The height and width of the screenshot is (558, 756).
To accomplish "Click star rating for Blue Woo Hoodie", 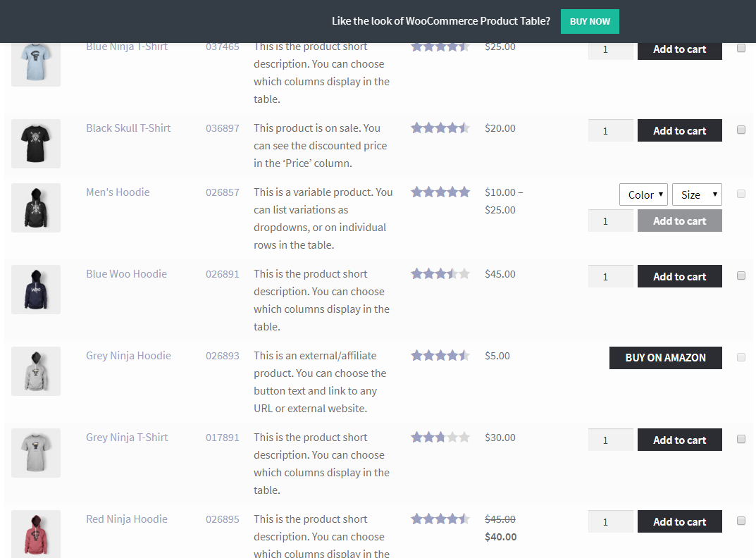I will (x=440, y=274).
